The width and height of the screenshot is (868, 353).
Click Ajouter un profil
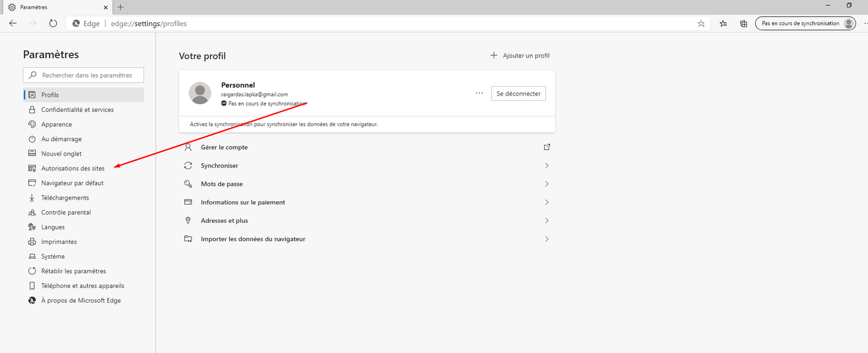(520, 55)
